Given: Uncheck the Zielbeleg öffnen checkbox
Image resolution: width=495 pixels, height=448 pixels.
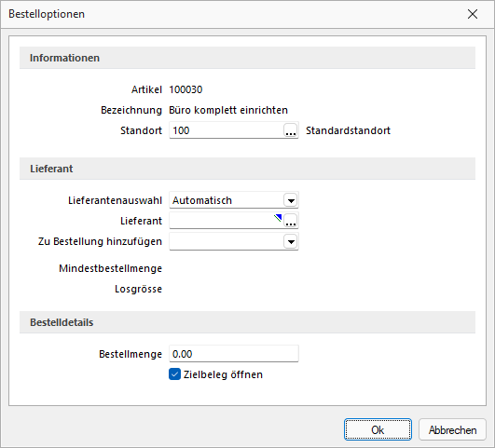Looking at the screenshot, I should (x=174, y=374).
